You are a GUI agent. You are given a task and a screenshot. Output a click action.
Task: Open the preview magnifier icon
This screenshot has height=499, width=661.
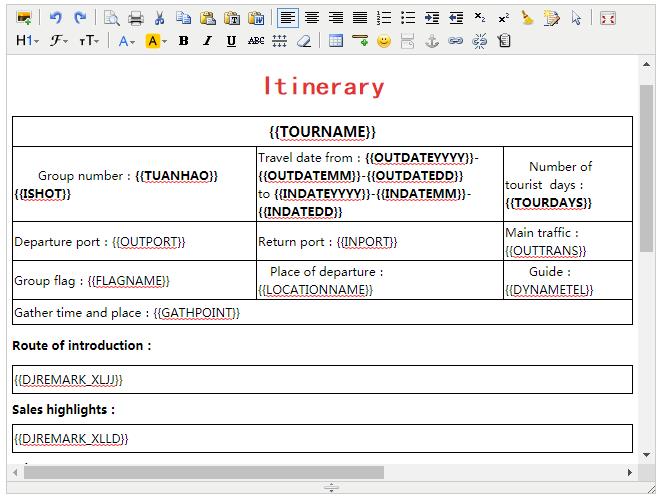(112, 18)
